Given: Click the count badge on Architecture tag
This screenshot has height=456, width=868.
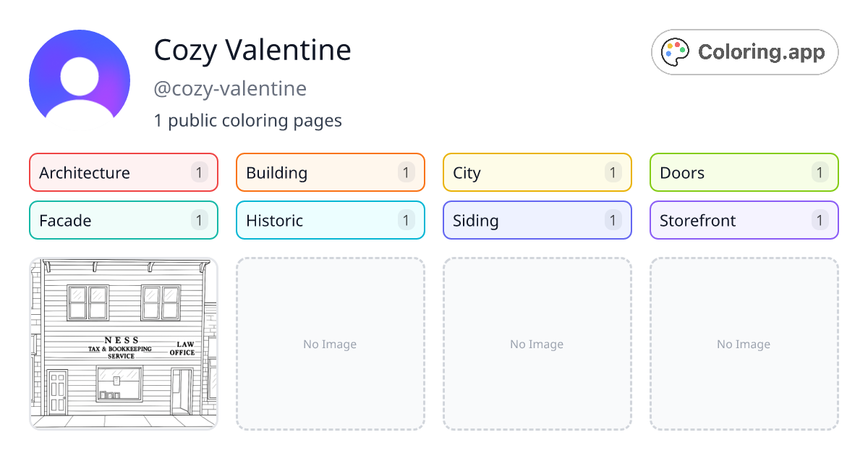Looking at the screenshot, I should [x=199, y=172].
